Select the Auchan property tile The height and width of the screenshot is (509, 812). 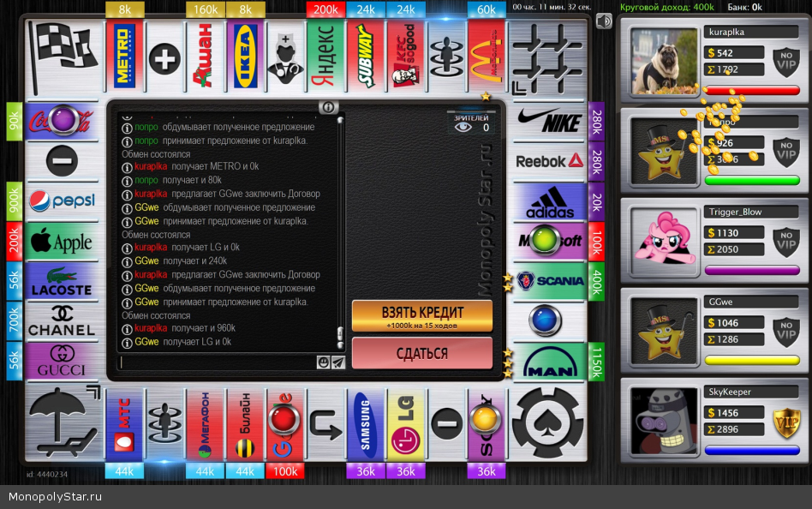(205, 56)
